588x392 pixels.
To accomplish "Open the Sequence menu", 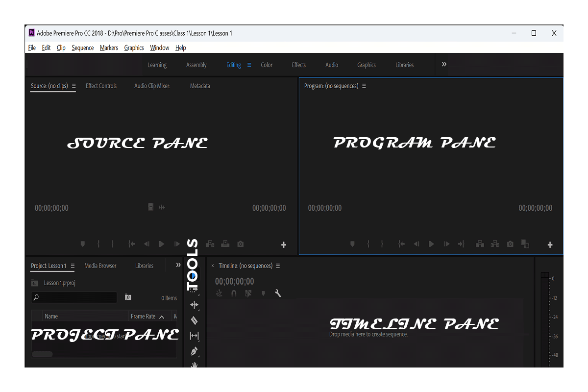I will tap(83, 48).
